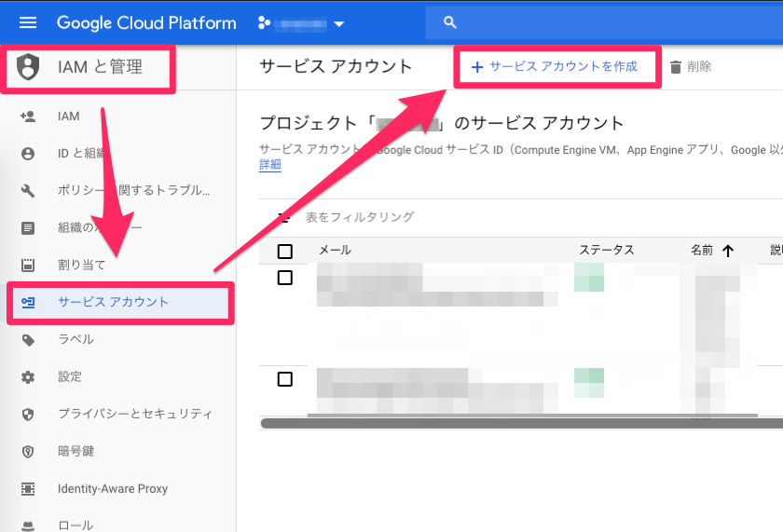Viewport: 783px width, 532px height.
Task: Click the 削除 delete button
Action: 691,66
